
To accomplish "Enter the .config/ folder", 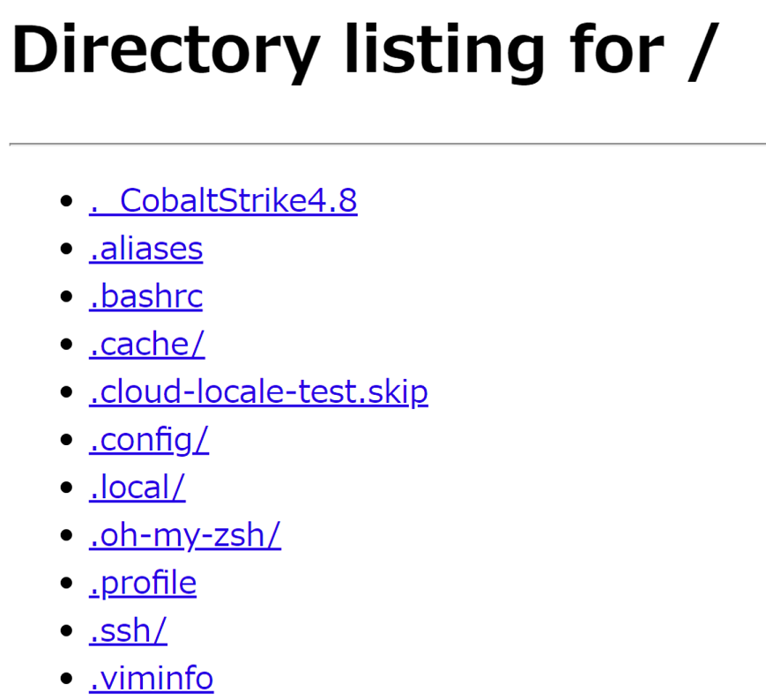I will pyautogui.click(x=149, y=439).
